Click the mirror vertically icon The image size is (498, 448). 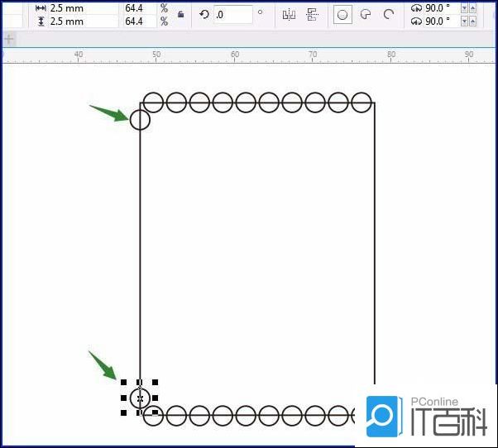tap(312, 15)
